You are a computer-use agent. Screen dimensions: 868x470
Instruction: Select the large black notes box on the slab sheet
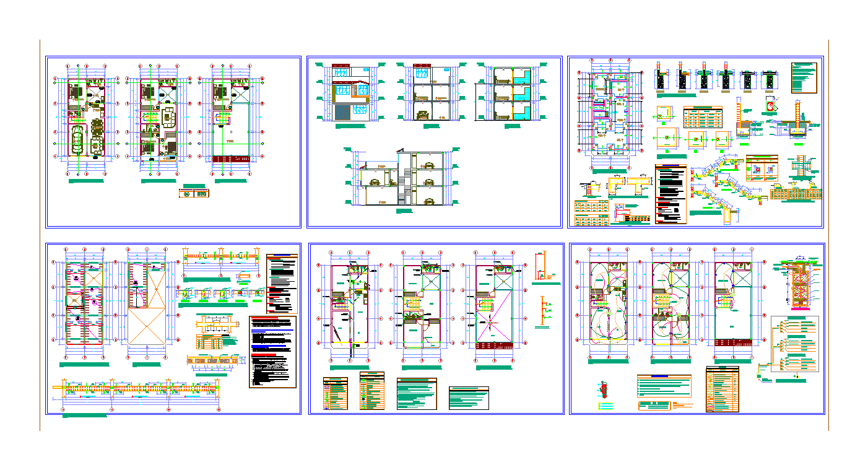tap(273, 352)
